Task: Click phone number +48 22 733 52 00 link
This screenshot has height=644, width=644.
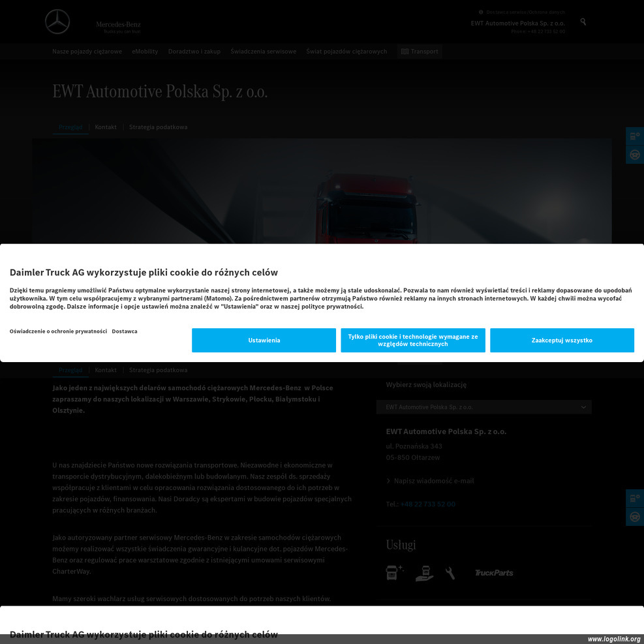Action: [x=427, y=504]
